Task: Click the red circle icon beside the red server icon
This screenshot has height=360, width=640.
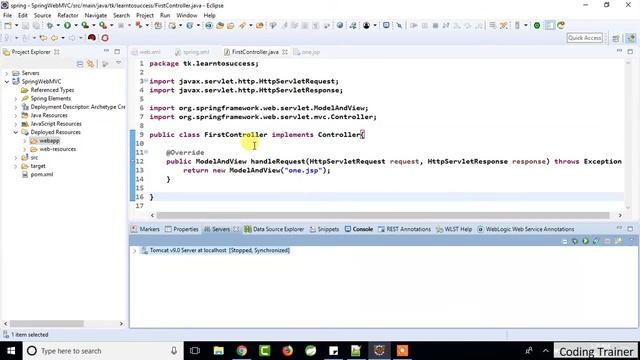Action: click(105, 38)
